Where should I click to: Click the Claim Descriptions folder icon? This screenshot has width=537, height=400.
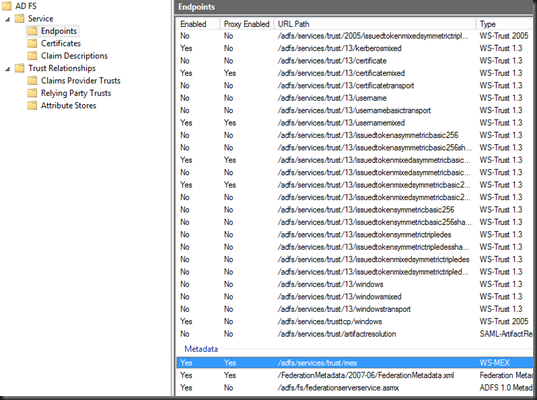point(32,55)
